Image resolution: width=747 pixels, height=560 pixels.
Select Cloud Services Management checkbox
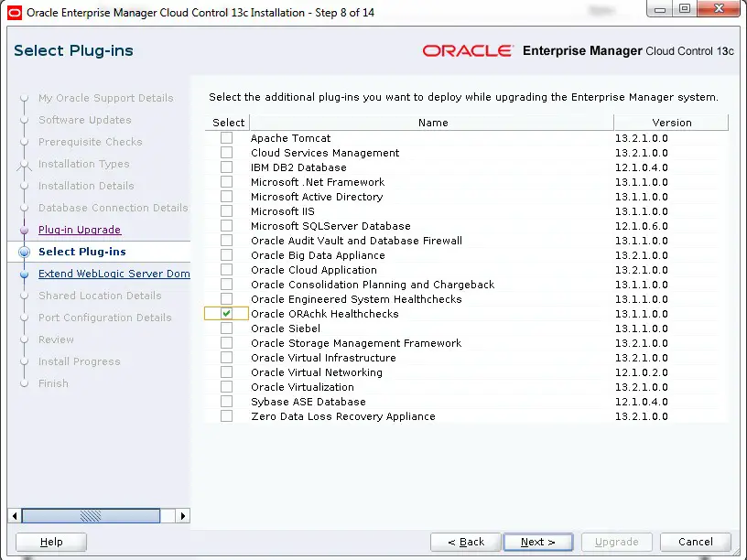click(226, 153)
